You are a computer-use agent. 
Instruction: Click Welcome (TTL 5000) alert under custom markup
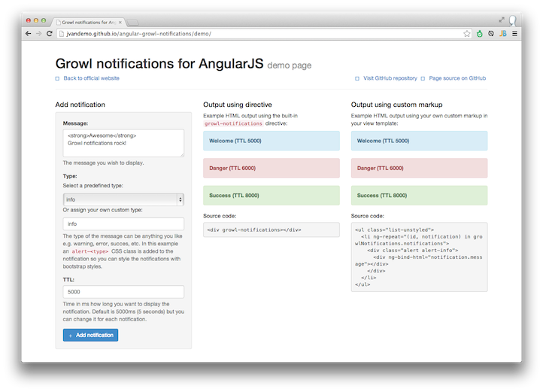(419, 141)
